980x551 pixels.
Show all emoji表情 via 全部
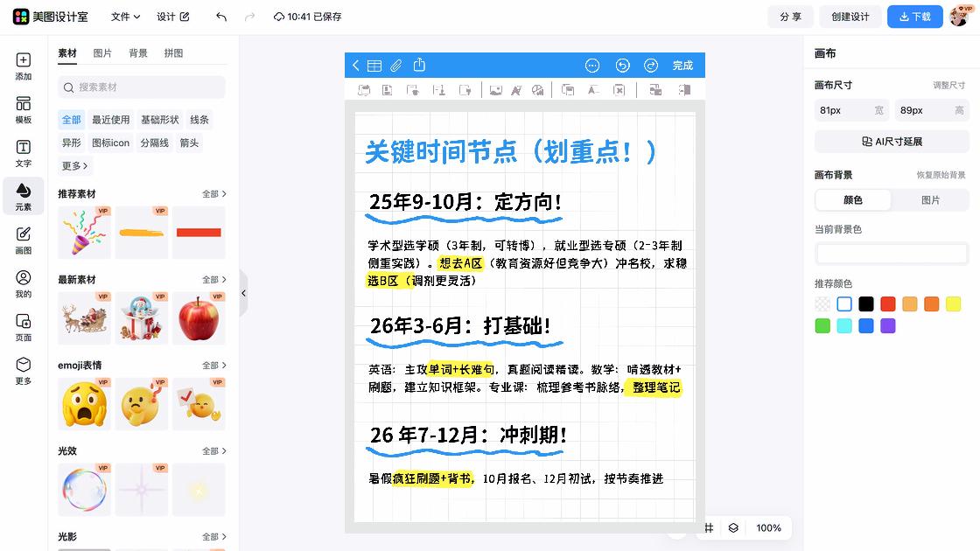[x=213, y=365]
